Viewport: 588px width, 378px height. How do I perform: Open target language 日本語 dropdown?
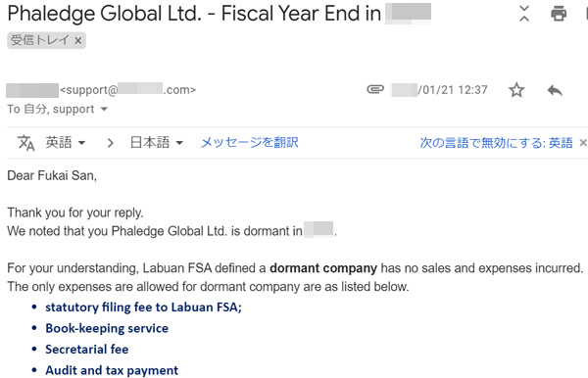click(x=157, y=143)
